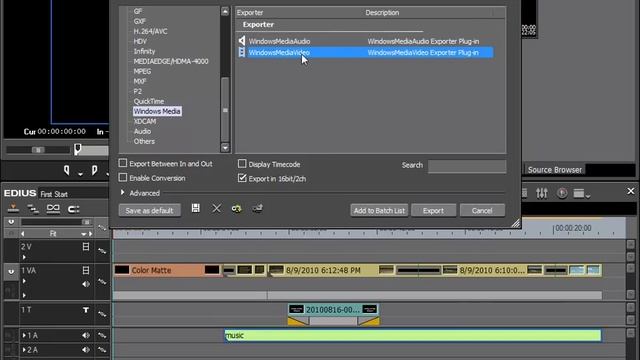Toggle the 1 VA track patch button
The height and width of the screenshot is (360, 640).
11,272
